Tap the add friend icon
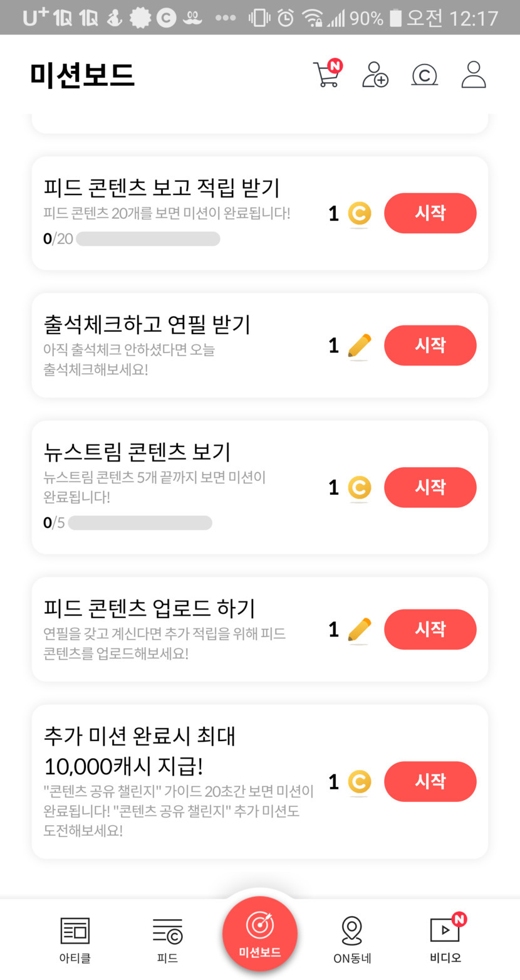Viewport: 520px width, 980px height. coord(375,74)
